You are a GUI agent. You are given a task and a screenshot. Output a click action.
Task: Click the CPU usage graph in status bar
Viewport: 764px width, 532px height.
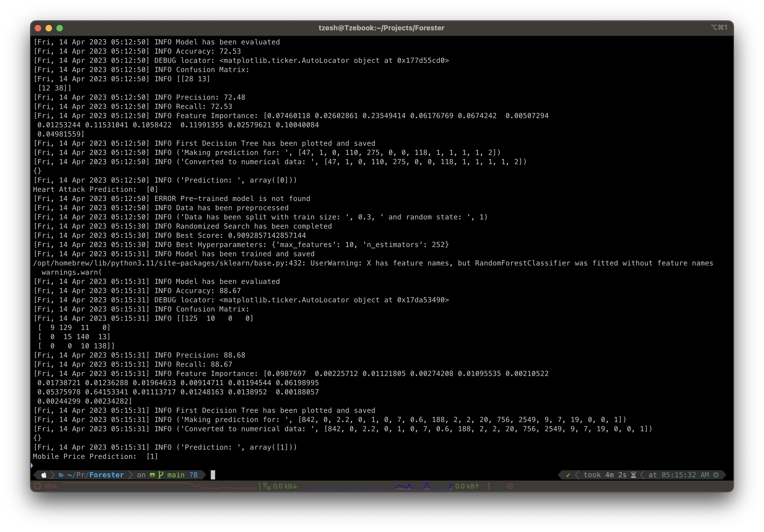[160, 486]
